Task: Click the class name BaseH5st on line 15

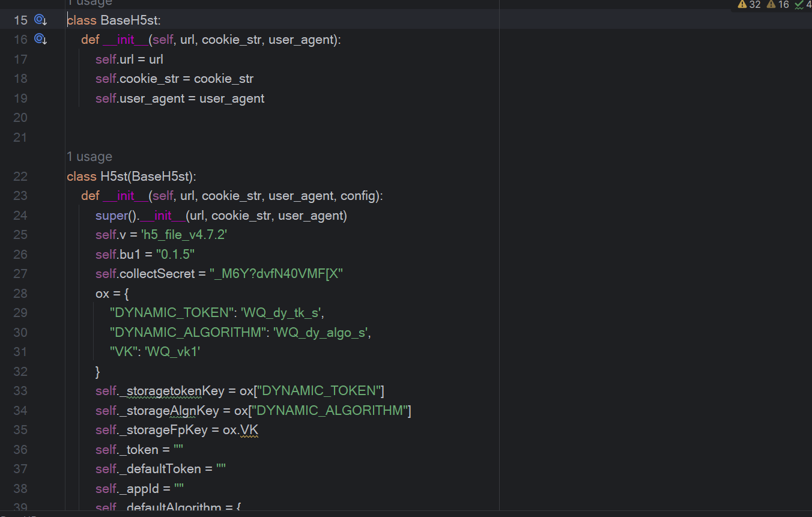Action: (x=129, y=20)
